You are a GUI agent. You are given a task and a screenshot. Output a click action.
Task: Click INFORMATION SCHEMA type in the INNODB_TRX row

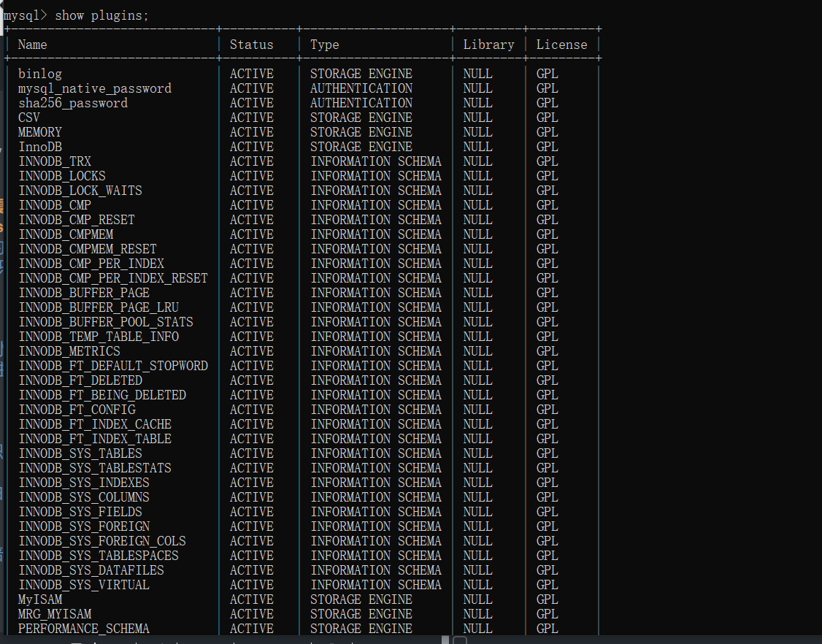point(376,161)
